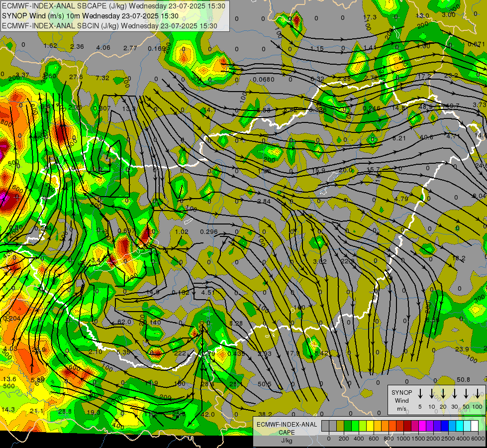The image size is (487, 448).
Task: Pick the white swatch at 6000 J/kg
Action: tap(475, 426)
